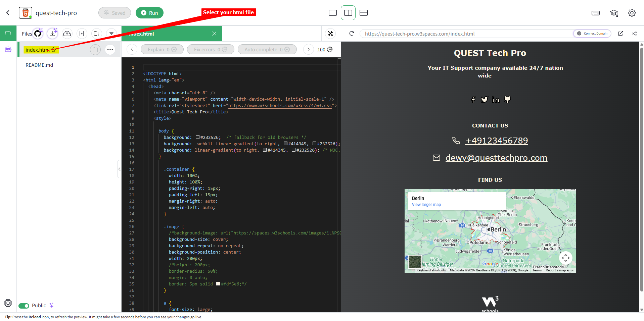
Task: Click the w3css stylesheet URL on line 7
Action: click(x=280, y=105)
